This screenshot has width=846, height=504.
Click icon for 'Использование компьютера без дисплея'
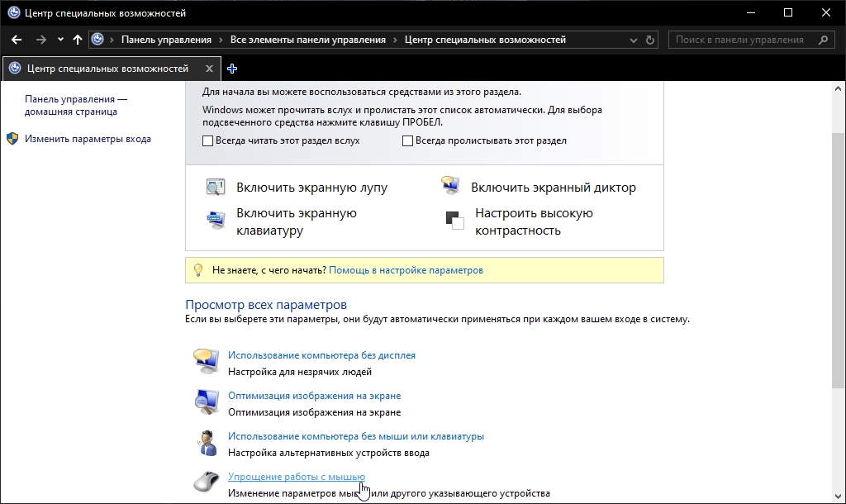click(x=206, y=362)
